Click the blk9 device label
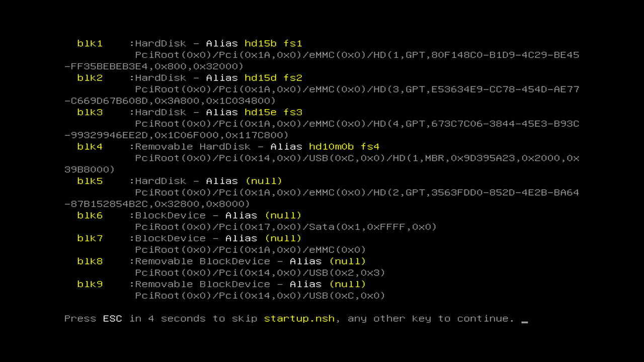644x362 pixels. [x=90, y=284]
